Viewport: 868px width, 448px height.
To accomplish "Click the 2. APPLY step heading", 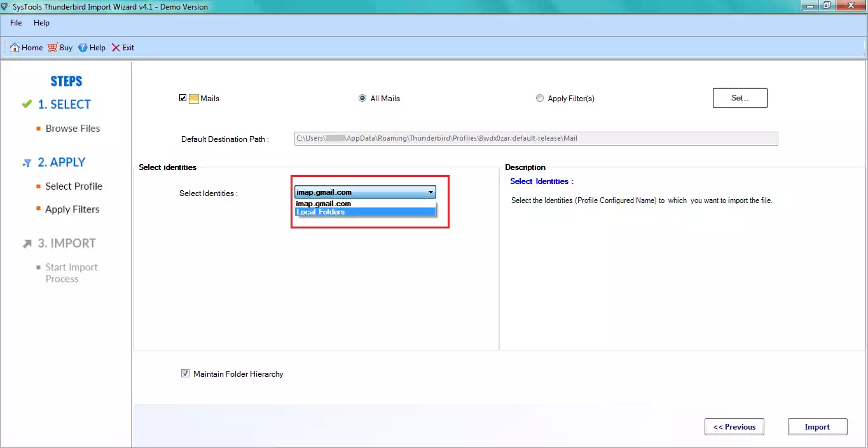I will click(62, 162).
